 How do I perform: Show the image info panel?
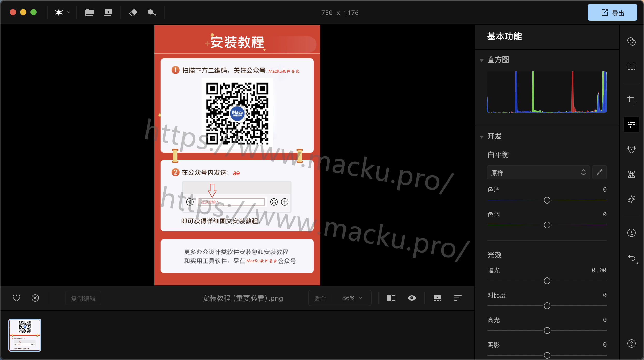pos(632,233)
